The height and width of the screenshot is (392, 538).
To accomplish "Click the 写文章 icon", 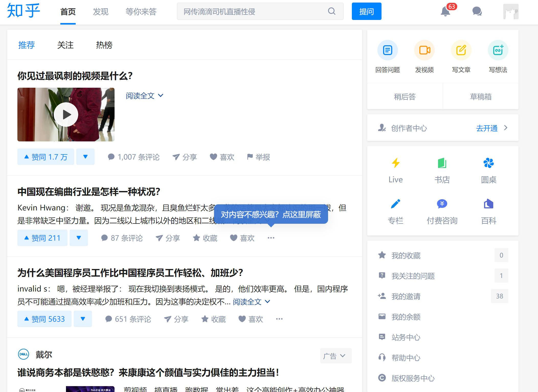I will [x=461, y=50].
